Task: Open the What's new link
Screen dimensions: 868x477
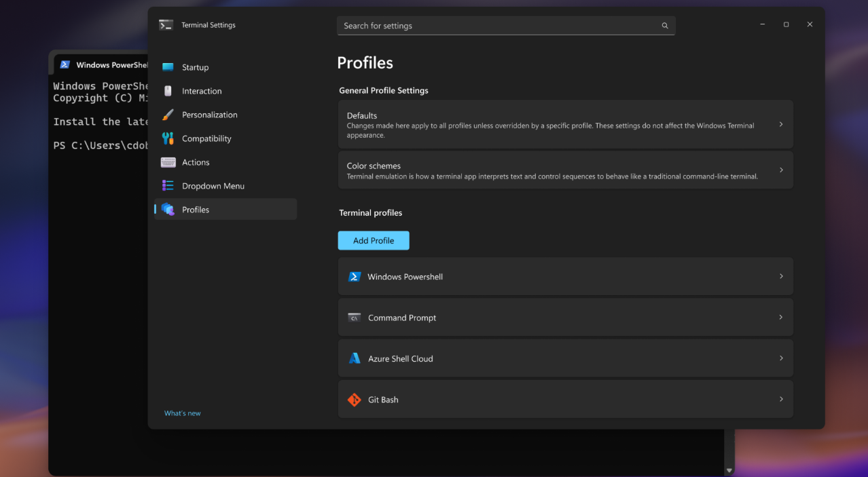Action: tap(182, 413)
